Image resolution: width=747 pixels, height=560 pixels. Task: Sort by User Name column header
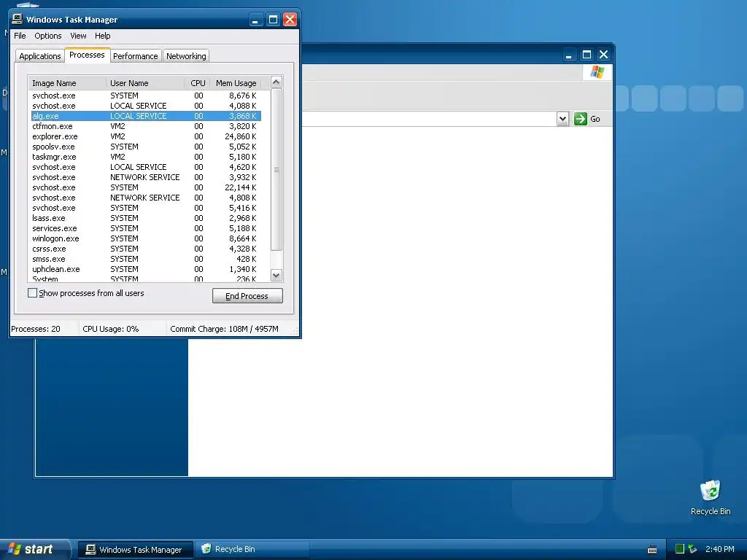tap(145, 83)
